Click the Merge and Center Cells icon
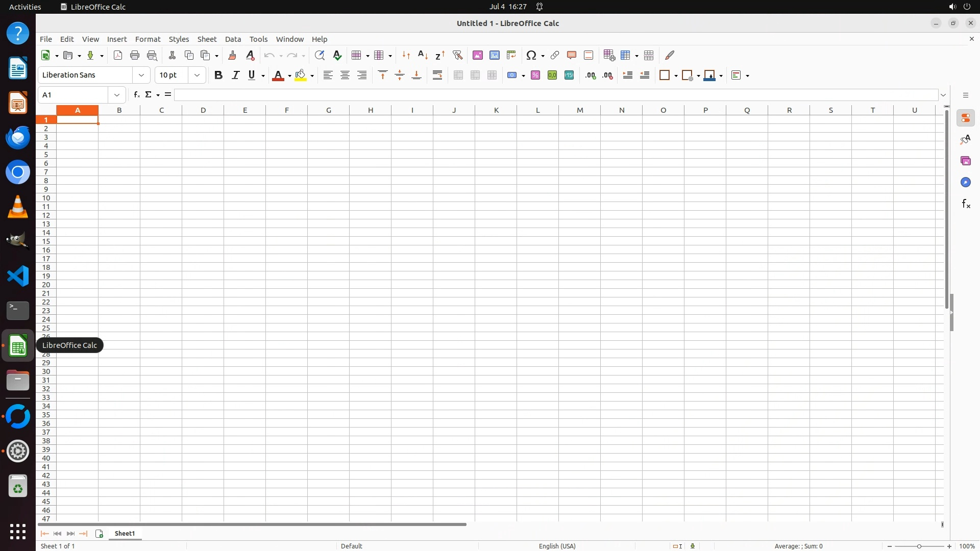The image size is (980, 551). tap(458, 75)
